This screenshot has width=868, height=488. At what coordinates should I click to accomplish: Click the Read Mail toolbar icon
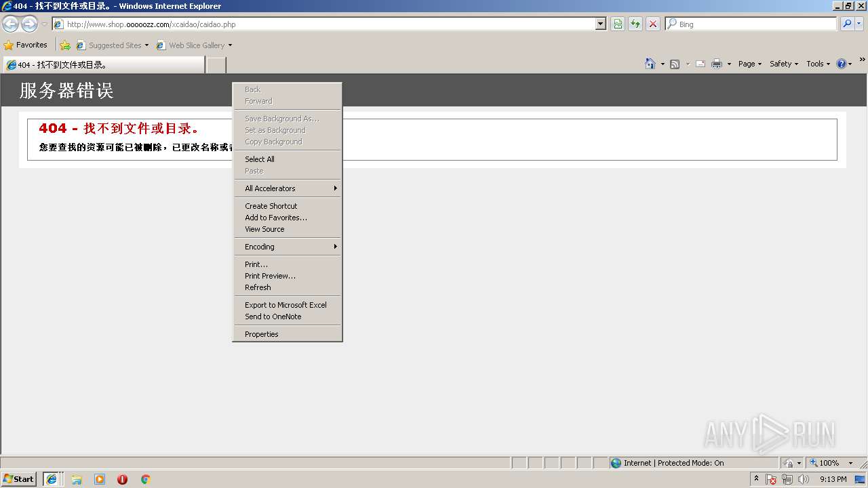701,64
